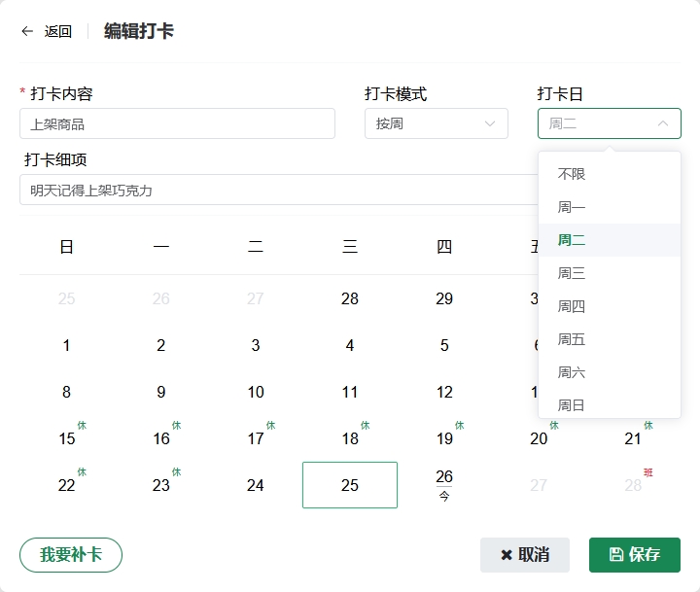Click the 返回 link

tap(57, 31)
